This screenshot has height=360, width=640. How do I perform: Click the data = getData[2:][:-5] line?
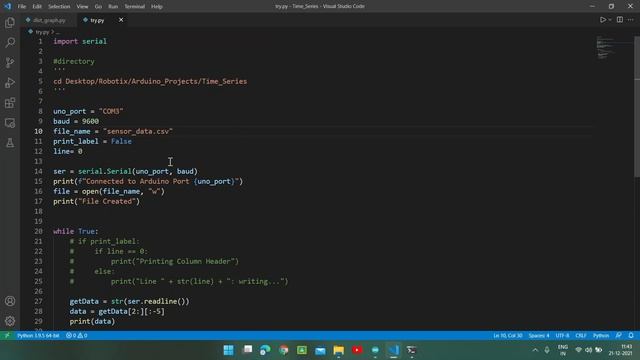tap(117, 311)
